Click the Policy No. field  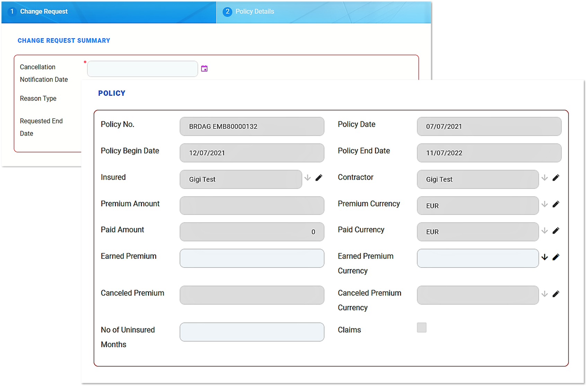252,126
